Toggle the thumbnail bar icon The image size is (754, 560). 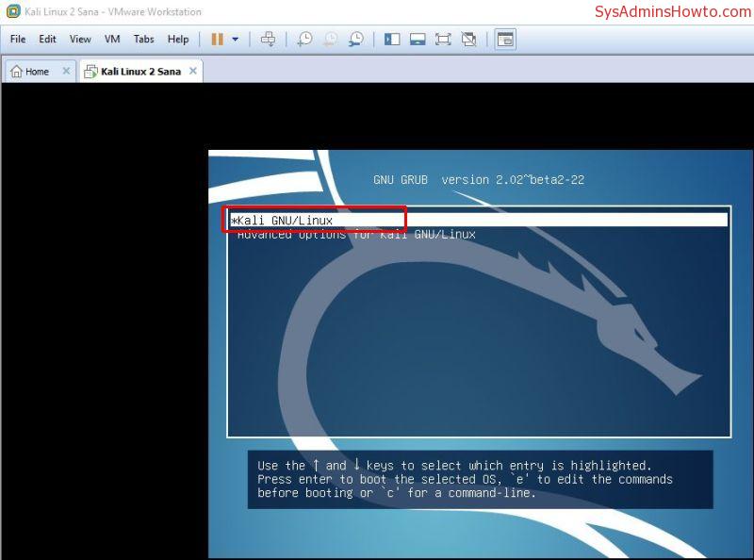point(418,40)
